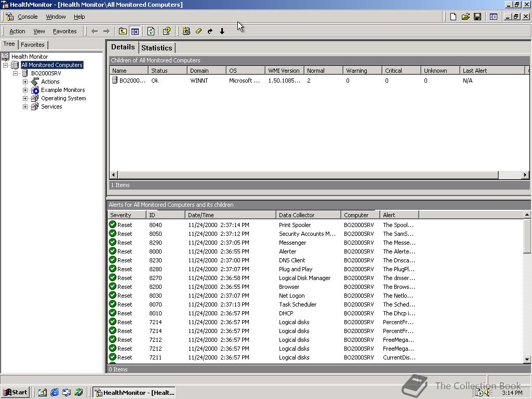Sort by WMI Version column header
This screenshot has height=399, width=532.
pyautogui.click(x=284, y=71)
